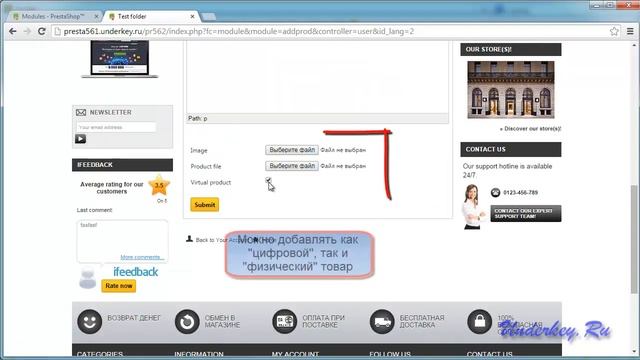Submit newsletter with the arrow button
Screen dimensions: 640x360
pos(80,139)
